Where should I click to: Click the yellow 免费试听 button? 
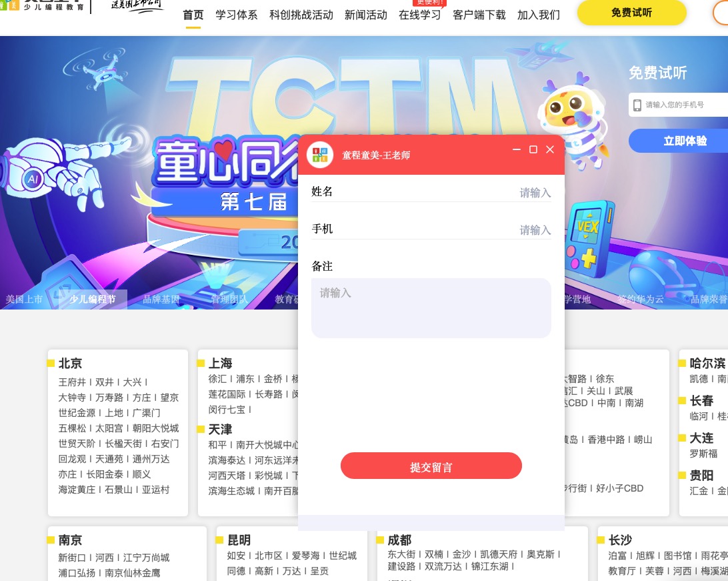point(631,13)
